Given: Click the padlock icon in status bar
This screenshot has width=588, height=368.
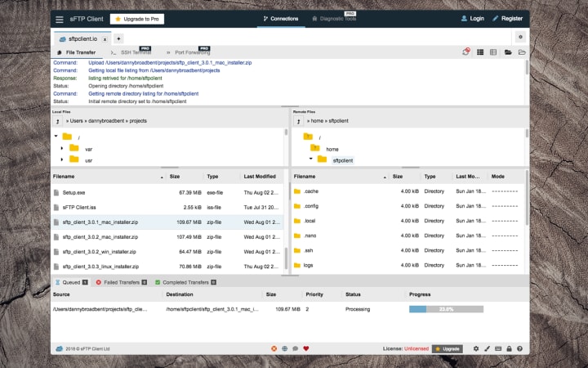Looking at the screenshot, I should click(x=509, y=348).
